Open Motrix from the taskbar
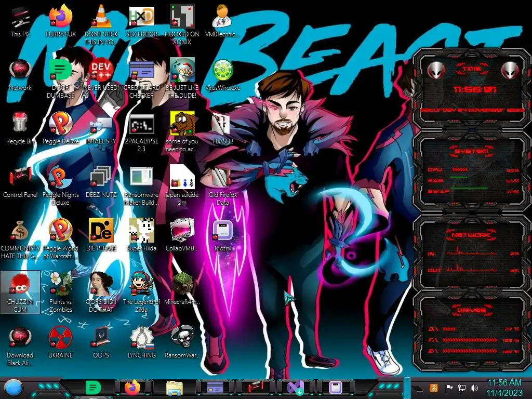The image size is (532, 399). 336,388
